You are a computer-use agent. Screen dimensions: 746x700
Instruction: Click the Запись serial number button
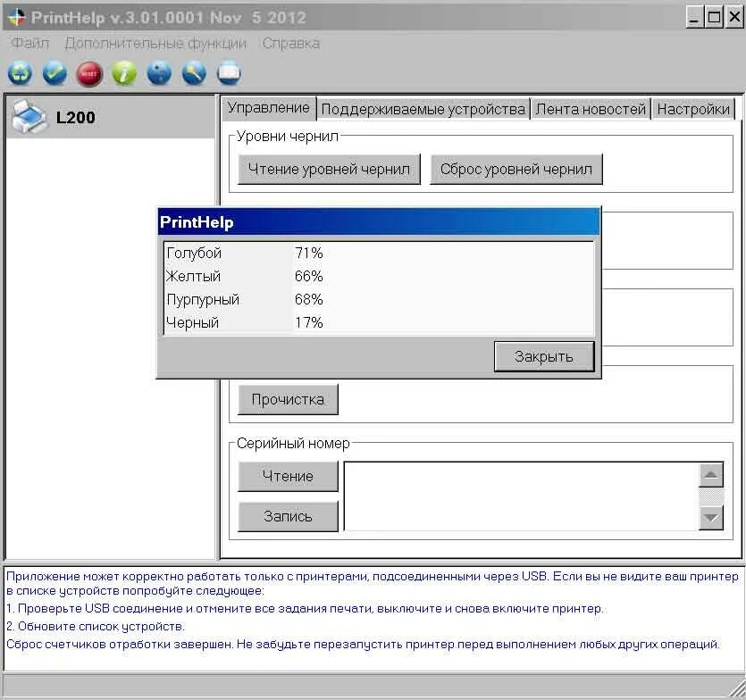(288, 516)
